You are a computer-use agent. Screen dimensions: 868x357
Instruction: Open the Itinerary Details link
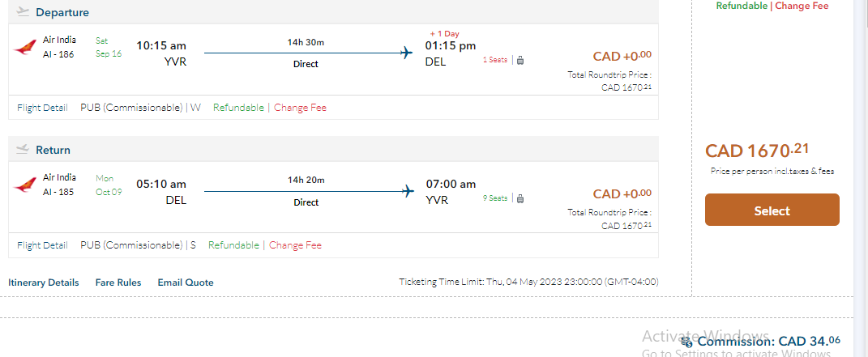click(x=44, y=283)
